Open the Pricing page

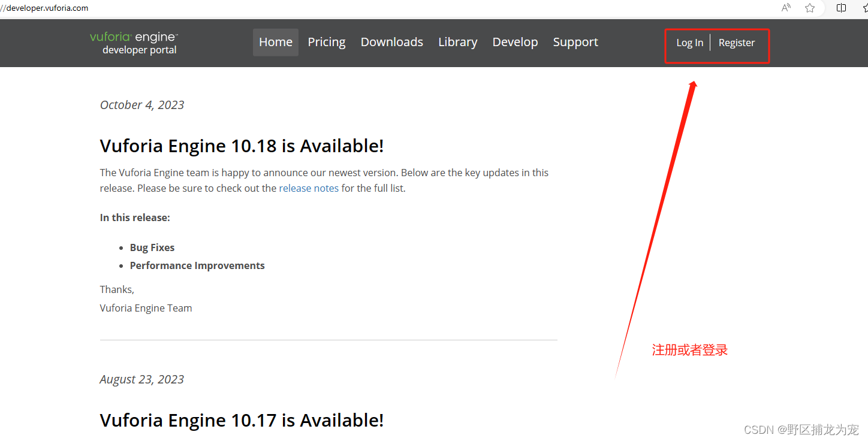327,43
